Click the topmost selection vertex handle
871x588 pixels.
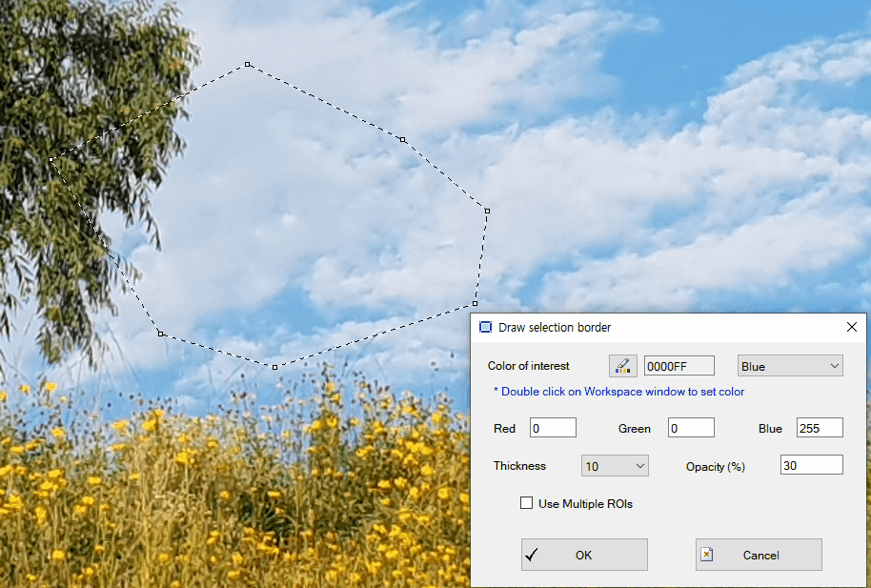tap(247, 65)
